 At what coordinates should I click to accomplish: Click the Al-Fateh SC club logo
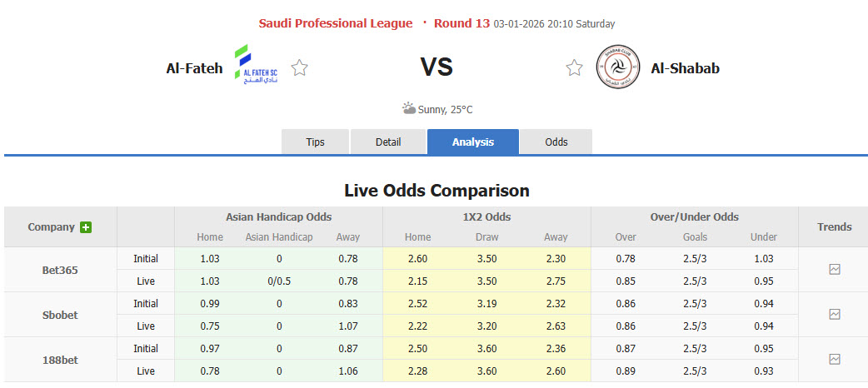point(256,66)
